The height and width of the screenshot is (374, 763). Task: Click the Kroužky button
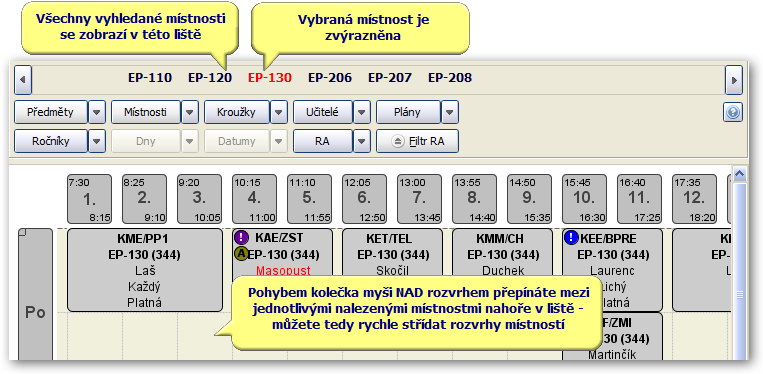tap(237, 112)
